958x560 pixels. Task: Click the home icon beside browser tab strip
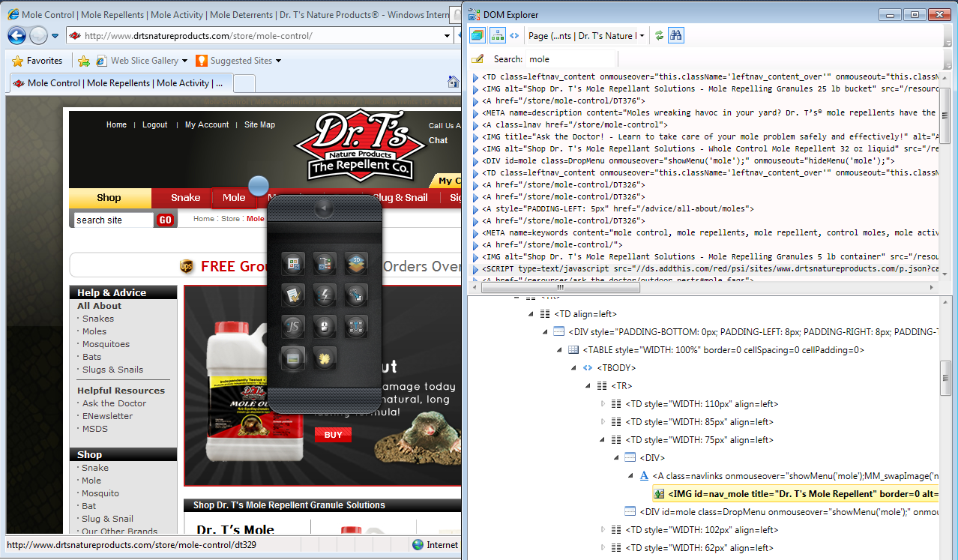pos(454,82)
